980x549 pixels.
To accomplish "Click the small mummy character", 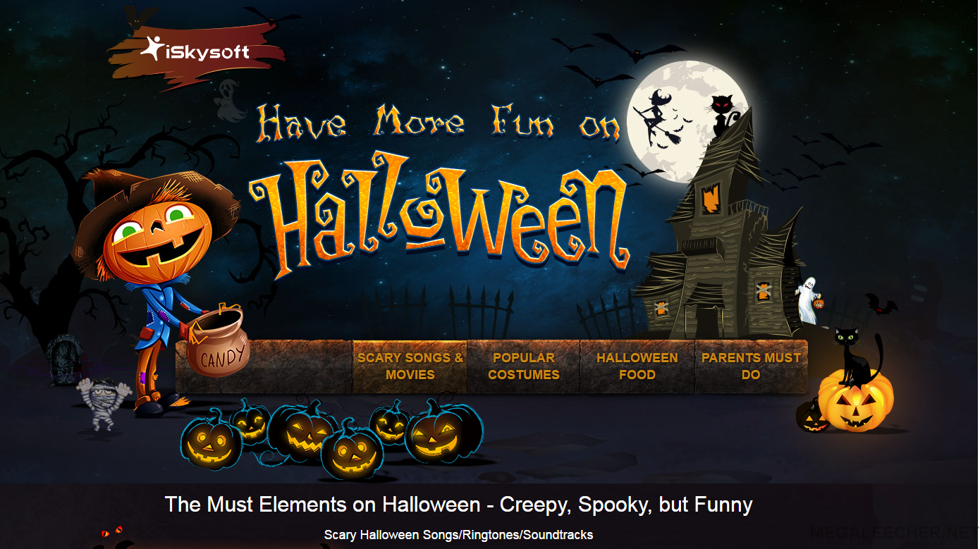I will 103,403.
